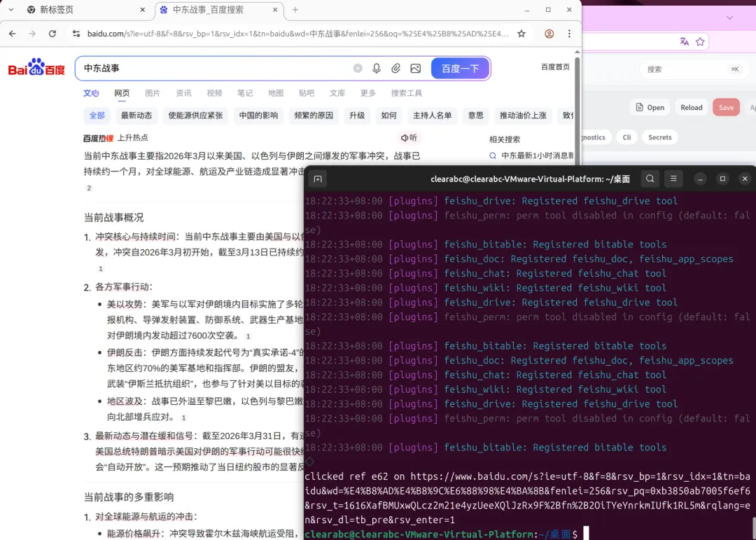This screenshot has width=756, height=540.
Task: Select the 频繁的原因 filter chip
Action: pyautogui.click(x=314, y=116)
